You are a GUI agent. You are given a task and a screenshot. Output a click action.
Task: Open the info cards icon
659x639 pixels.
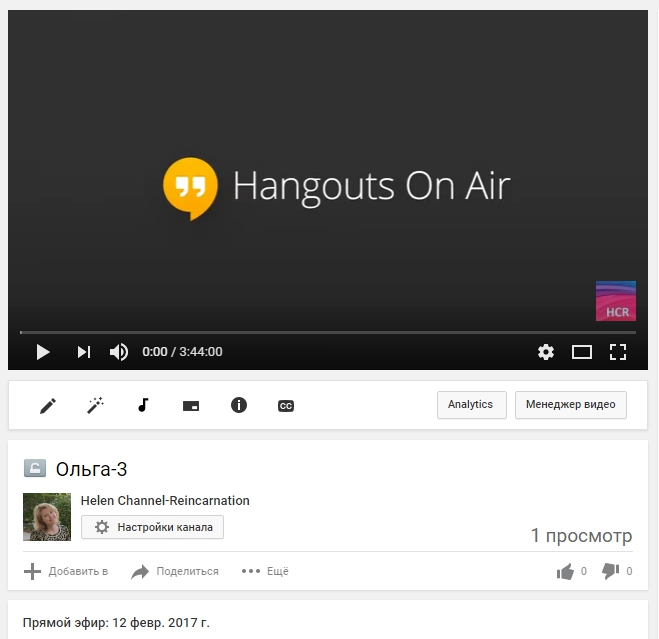pos(238,405)
